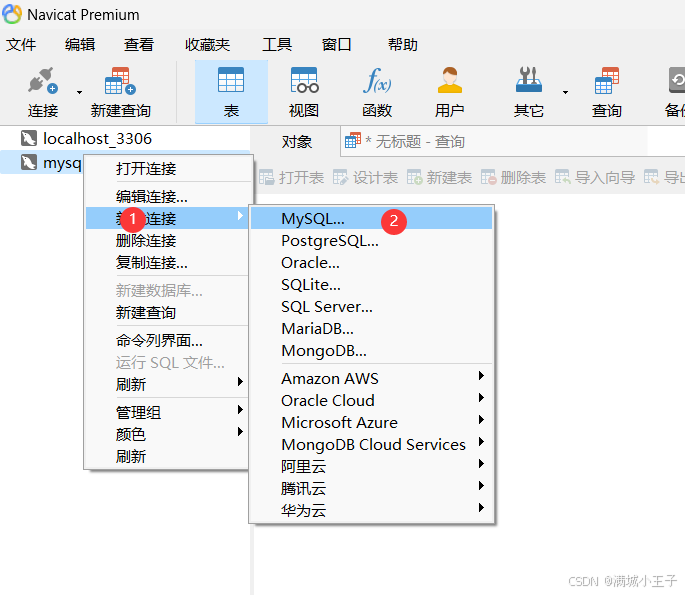Open the 工具 (Tools) menu
The height and width of the screenshot is (595, 685).
(277, 45)
